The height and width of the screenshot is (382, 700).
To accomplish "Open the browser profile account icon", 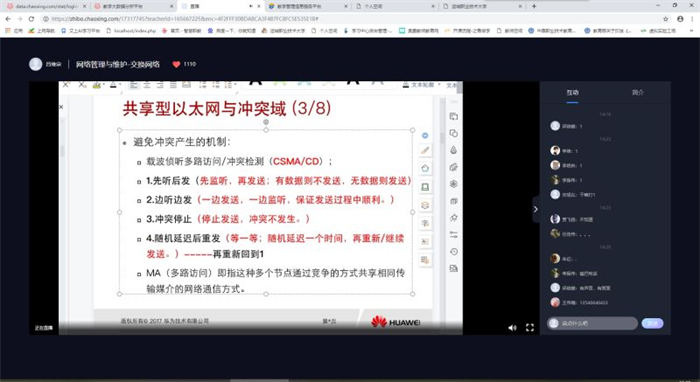I will pos(680,19).
